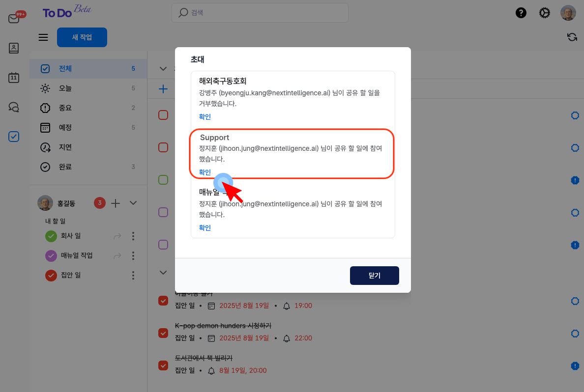Toggle the hamburger menu icon
584x392 pixels.
(x=43, y=37)
